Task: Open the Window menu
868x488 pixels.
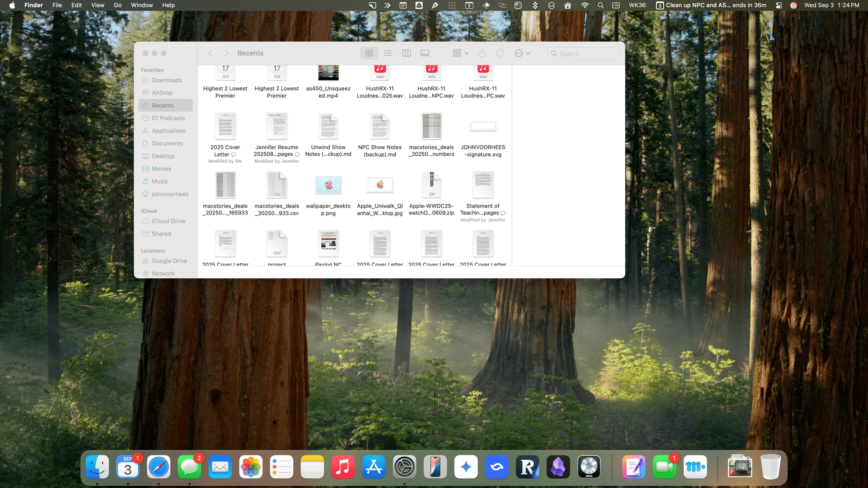Action: click(142, 6)
